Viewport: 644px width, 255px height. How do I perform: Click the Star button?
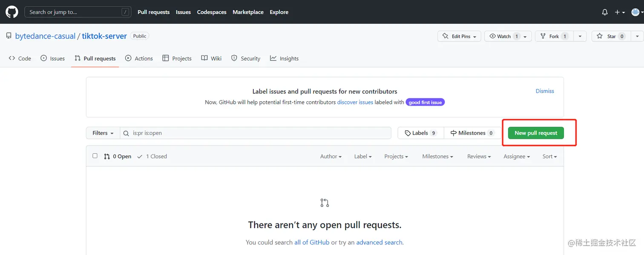611,36
